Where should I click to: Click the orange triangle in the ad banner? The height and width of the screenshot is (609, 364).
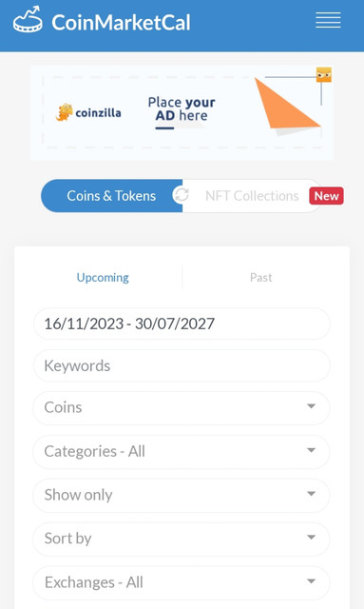pos(287,104)
